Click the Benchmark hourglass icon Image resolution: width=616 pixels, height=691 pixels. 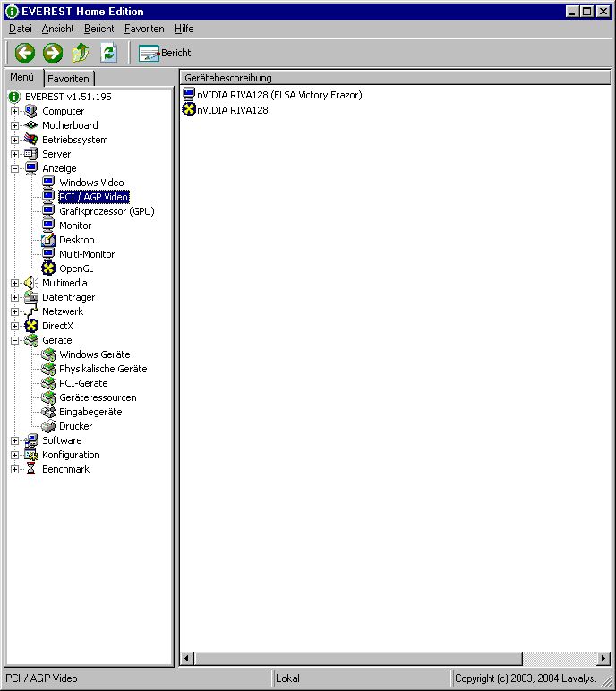click(x=30, y=469)
